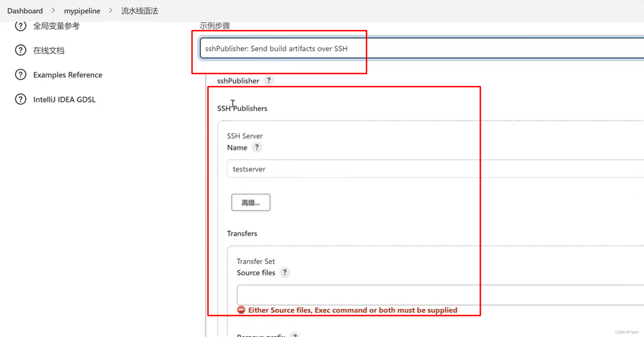Image resolution: width=644 pixels, height=337 pixels.
Task: Click the 示例步骤 label
Action: 215,26
